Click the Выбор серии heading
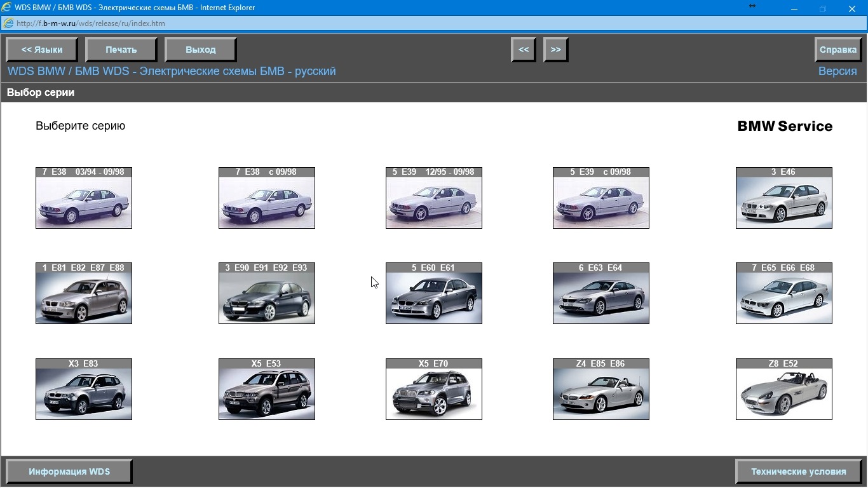868x488 pixels. tap(41, 93)
